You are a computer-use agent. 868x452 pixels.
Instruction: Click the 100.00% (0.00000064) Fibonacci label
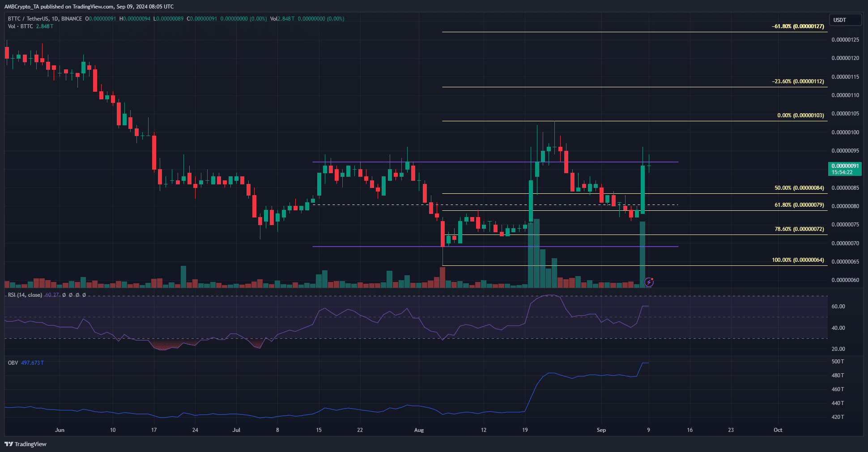click(798, 260)
